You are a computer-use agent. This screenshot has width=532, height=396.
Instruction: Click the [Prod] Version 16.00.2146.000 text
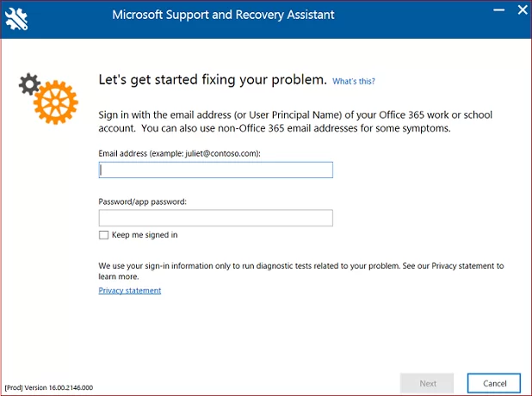click(49, 387)
